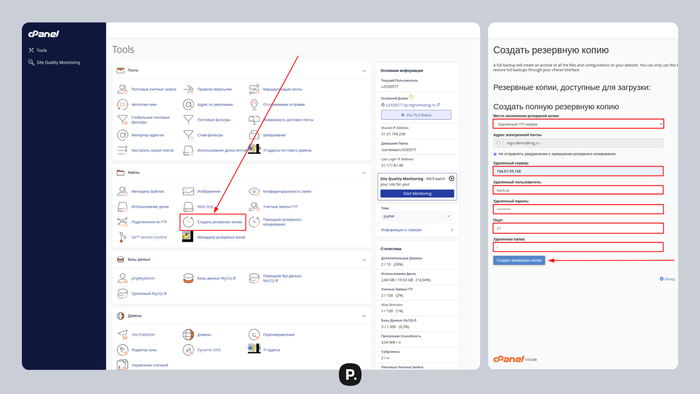Open the Шифрование encryption icon
The height and width of the screenshot is (394, 700).
point(254,135)
